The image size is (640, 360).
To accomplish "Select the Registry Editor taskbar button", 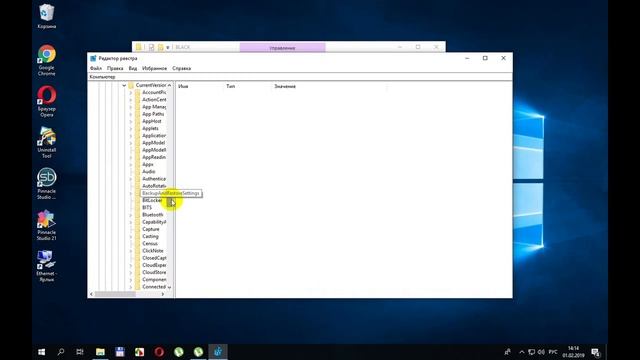I will [x=218, y=352].
